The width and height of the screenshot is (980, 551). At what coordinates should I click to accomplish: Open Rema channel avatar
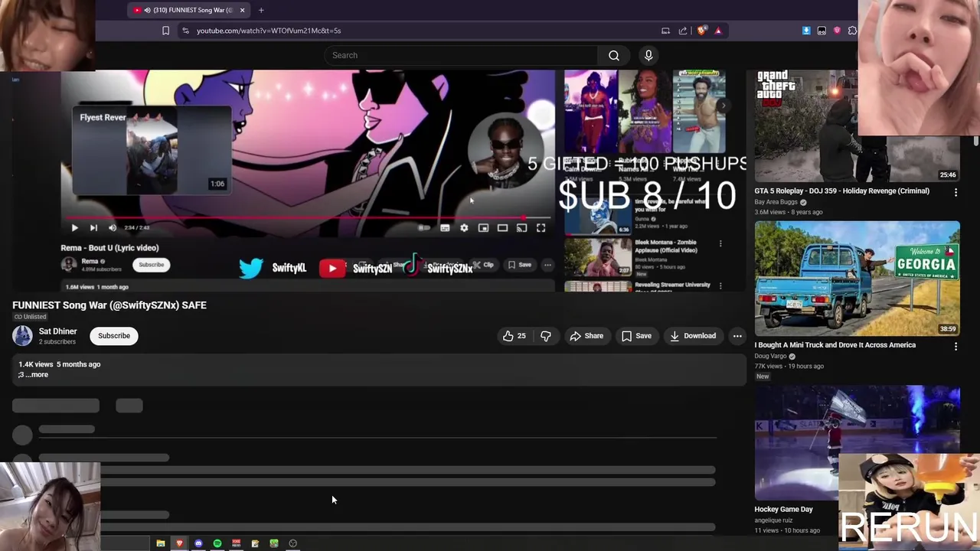click(69, 265)
